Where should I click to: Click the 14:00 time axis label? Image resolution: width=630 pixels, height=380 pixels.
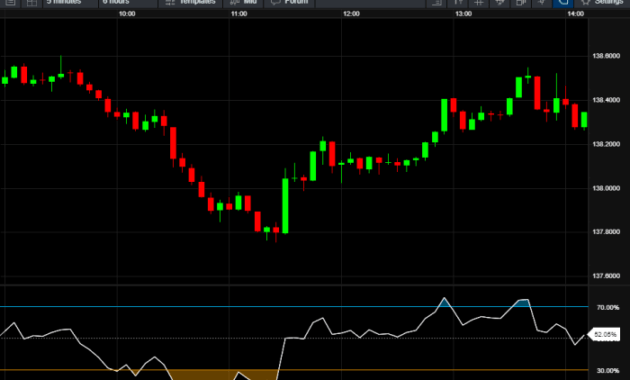coord(575,14)
